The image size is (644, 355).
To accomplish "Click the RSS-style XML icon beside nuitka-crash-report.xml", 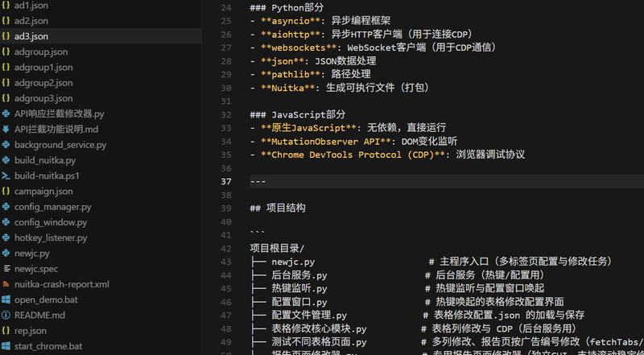I will [6, 284].
